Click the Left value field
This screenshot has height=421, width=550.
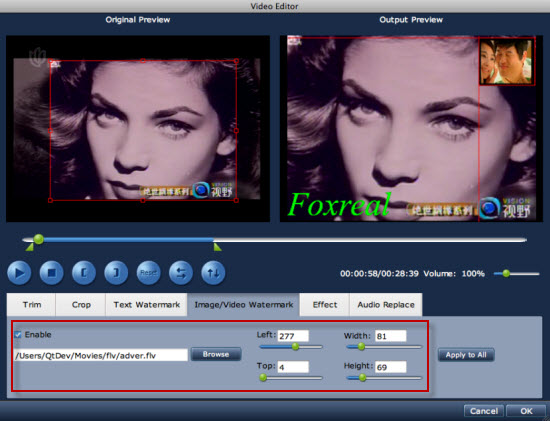pyautogui.click(x=293, y=336)
